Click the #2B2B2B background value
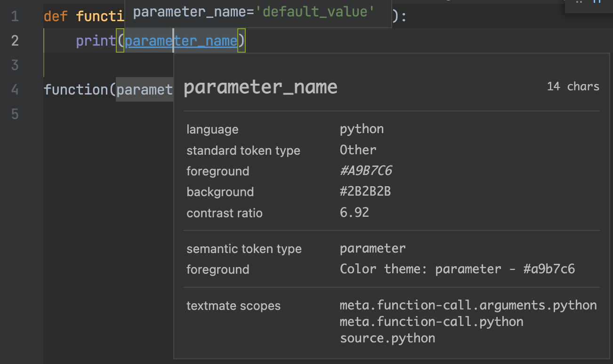 coord(365,192)
